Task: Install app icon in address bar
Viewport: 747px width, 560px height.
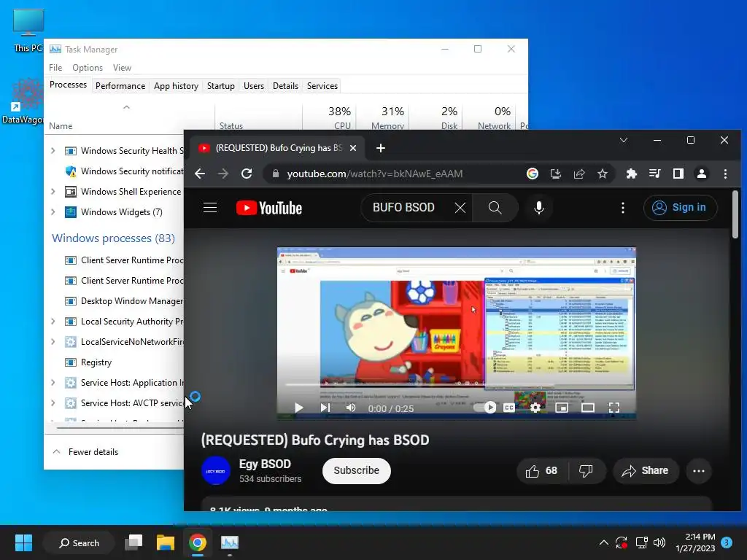Action: (555, 174)
